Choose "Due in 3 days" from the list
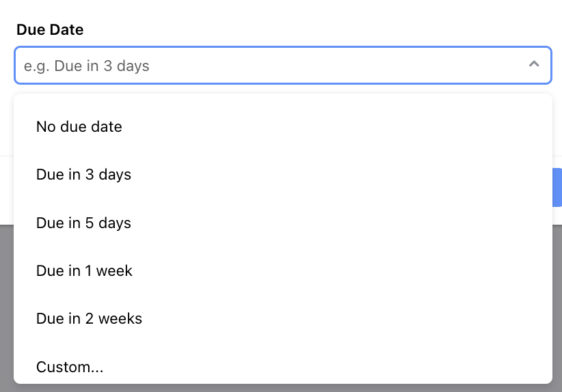Image resolution: width=562 pixels, height=392 pixels. tap(83, 175)
